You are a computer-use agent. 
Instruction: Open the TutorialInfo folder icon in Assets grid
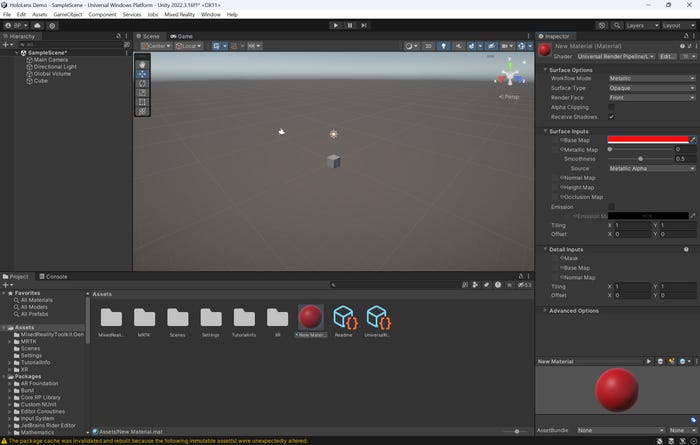click(244, 318)
